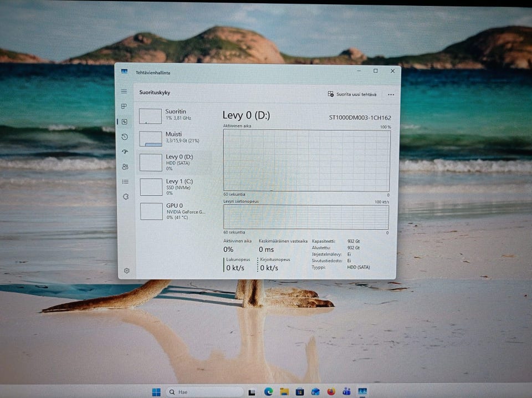Viewport: 532px width, 398px height.
Task: Open Task View on the taskbar
Action: (x=252, y=392)
